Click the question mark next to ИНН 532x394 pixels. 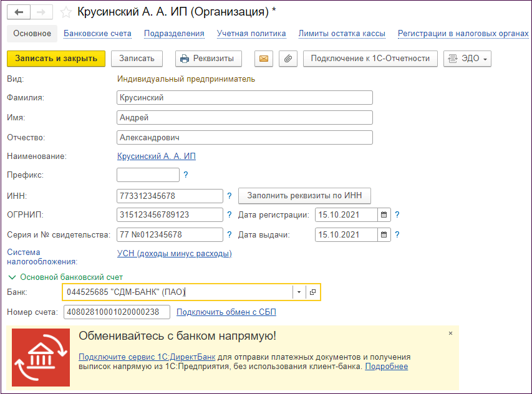click(230, 196)
